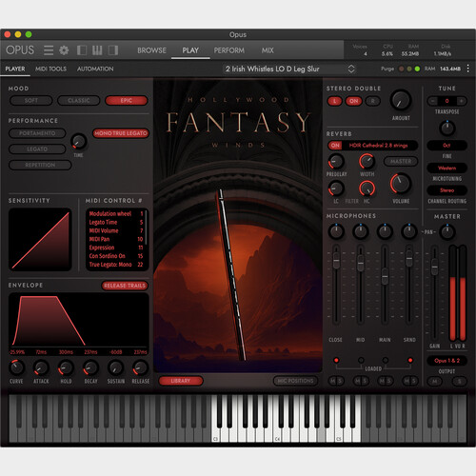Open the settings gear icon
The image size is (476, 476).
point(64,50)
